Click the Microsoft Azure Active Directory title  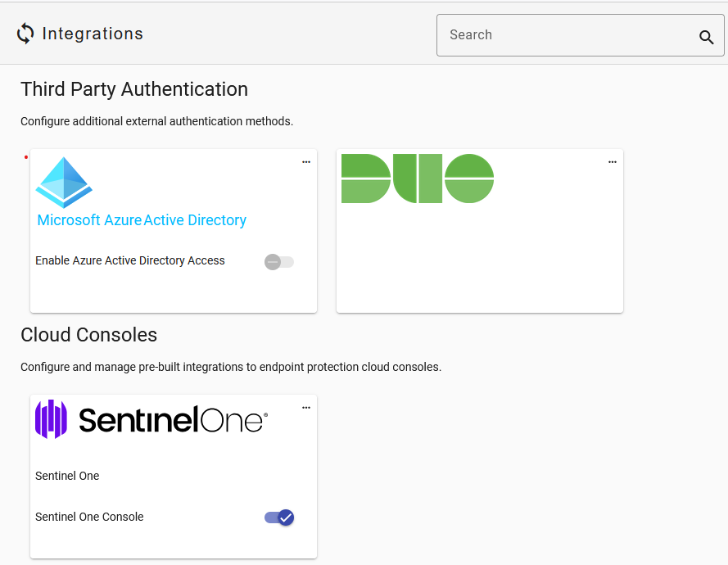[142, 220]
